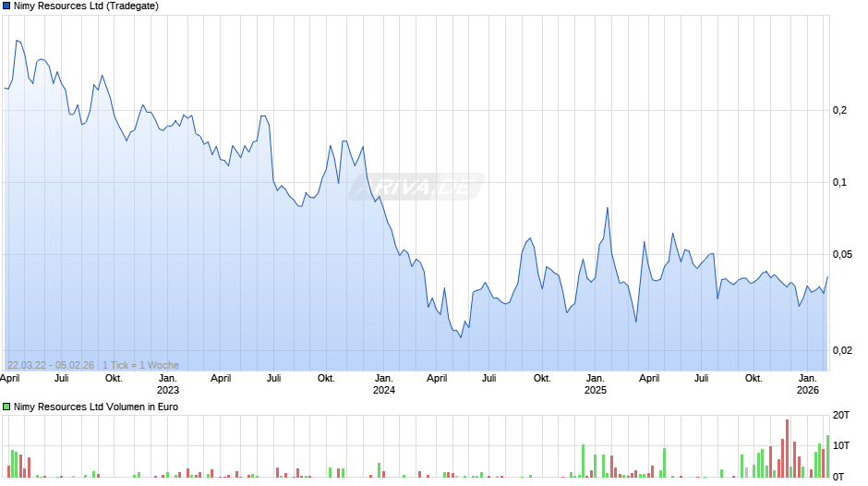
Task: Click the 0,1 price axis label
Action: click(x=839, y=182)
